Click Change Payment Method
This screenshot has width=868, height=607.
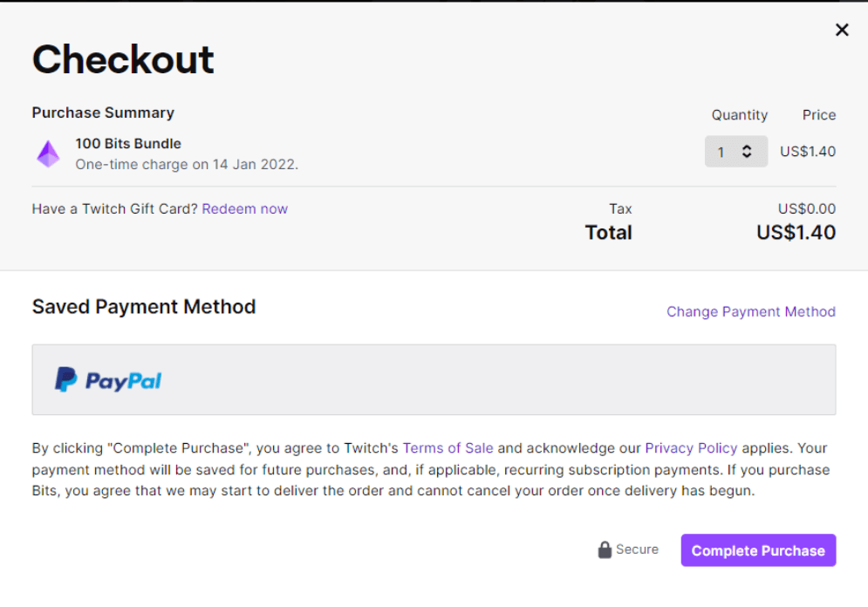coord(750,312)
